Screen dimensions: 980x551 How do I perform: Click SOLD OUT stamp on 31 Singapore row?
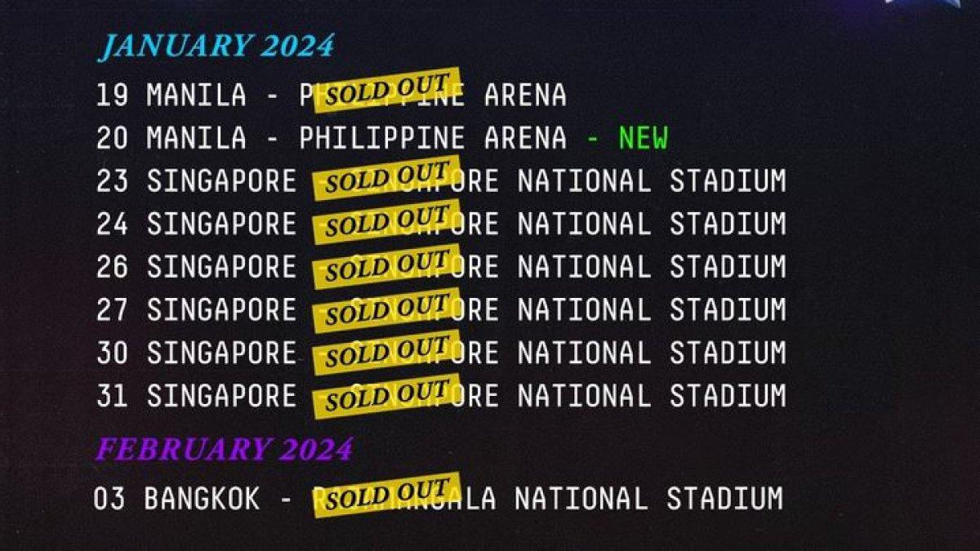coord(385,395)
